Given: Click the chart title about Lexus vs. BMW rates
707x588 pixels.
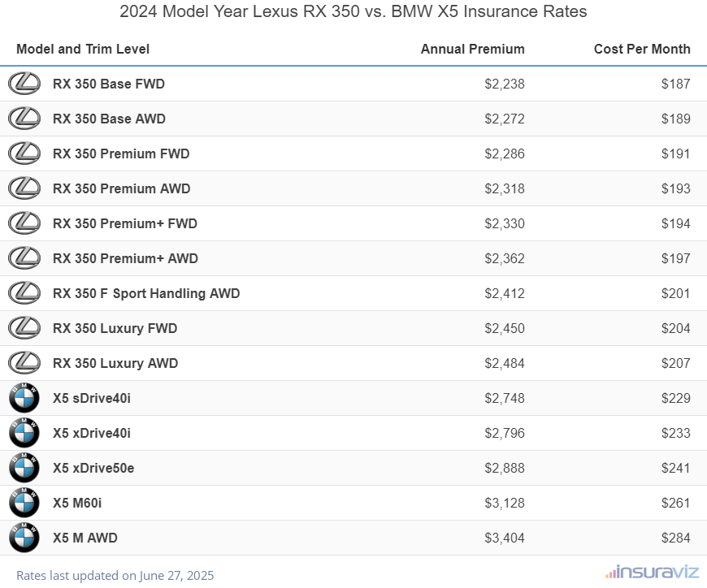Looking at the screenshot, I should [353, 11].
